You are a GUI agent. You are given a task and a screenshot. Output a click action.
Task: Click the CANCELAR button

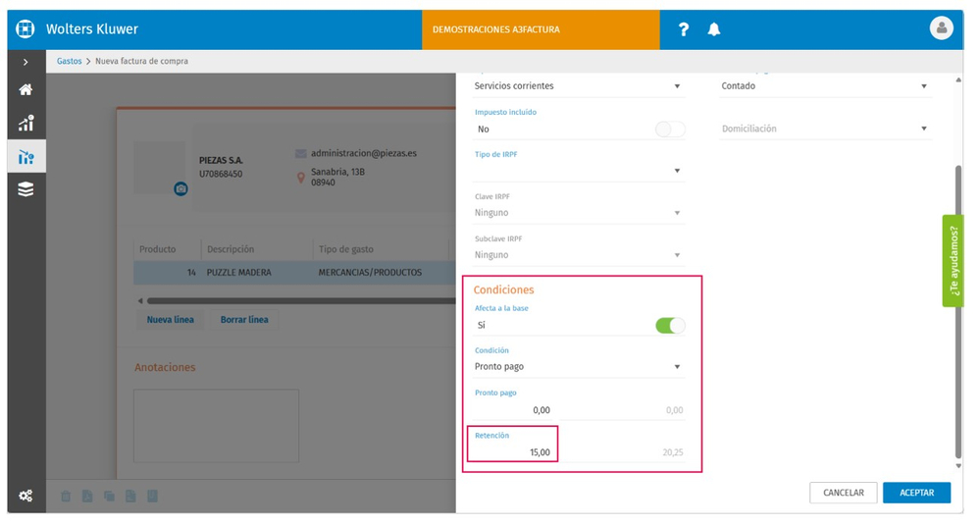tap(843, 493)
